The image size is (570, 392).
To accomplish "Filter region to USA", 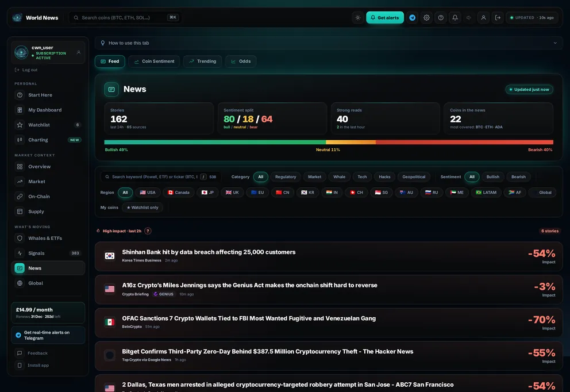I will (148, 193).
